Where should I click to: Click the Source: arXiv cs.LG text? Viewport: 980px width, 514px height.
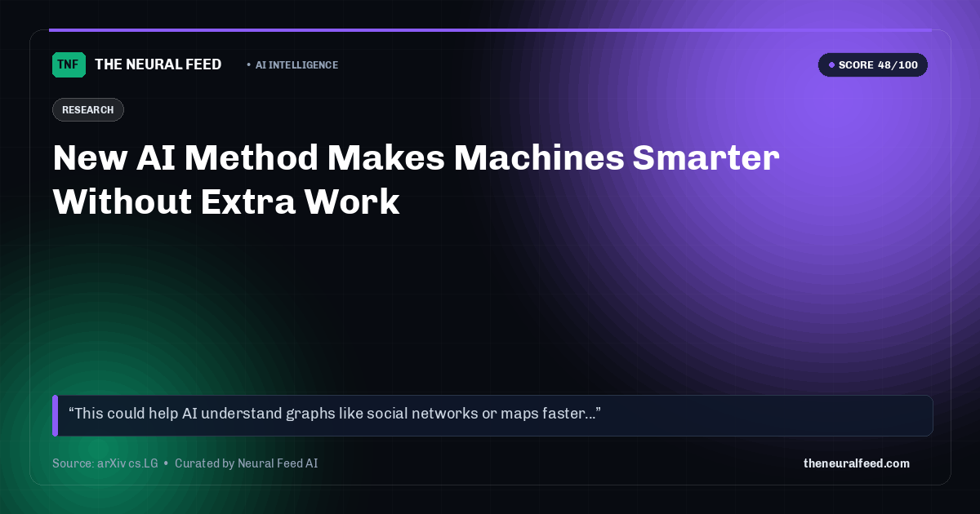click(105, 463)
